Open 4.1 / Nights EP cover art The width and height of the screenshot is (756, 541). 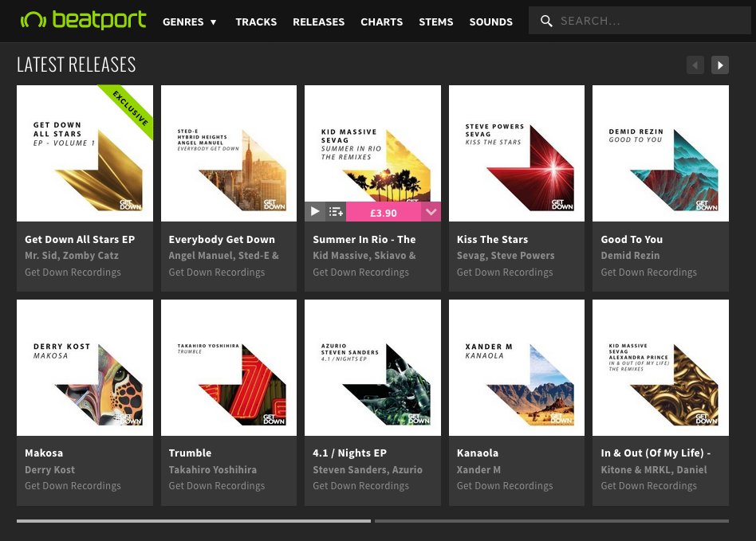point(372,367)
